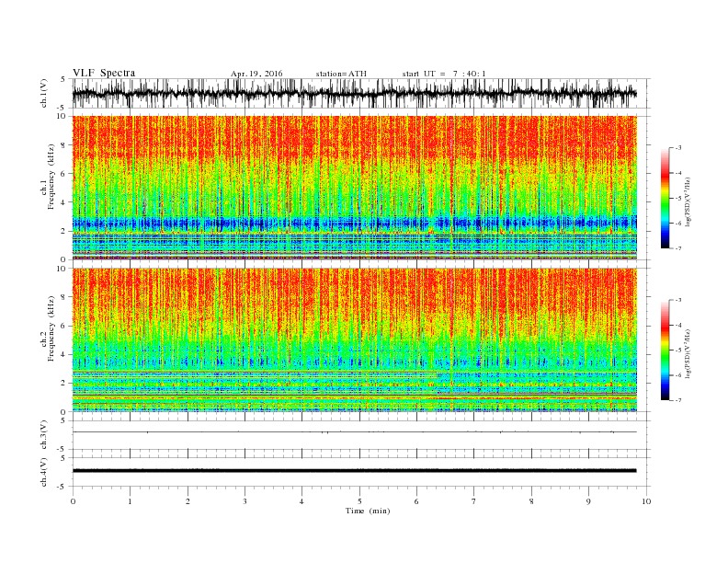Click the 'VLF Spectra' title text
Screen dimensions: 728x563
pyautogui.click(x=104, y=73)
